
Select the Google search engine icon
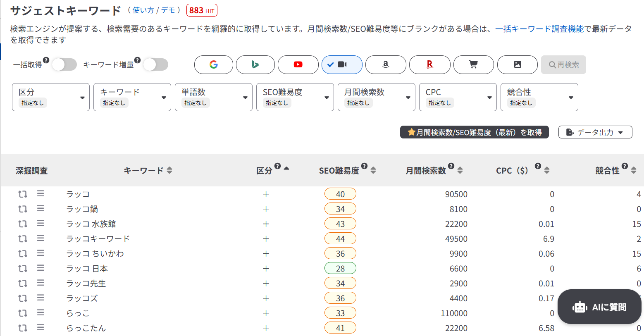coord(213,64)
